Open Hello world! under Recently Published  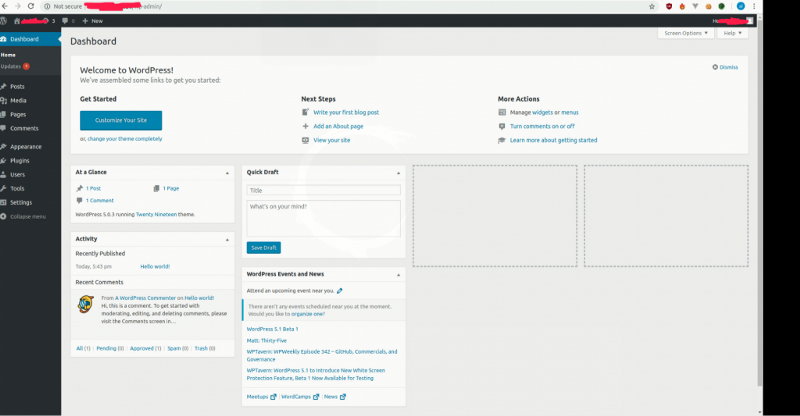[155, 266]
